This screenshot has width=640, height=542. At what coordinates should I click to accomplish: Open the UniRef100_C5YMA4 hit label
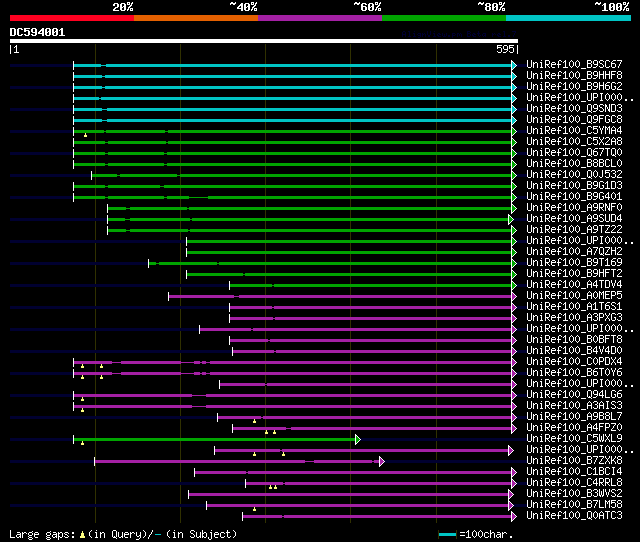574,131
